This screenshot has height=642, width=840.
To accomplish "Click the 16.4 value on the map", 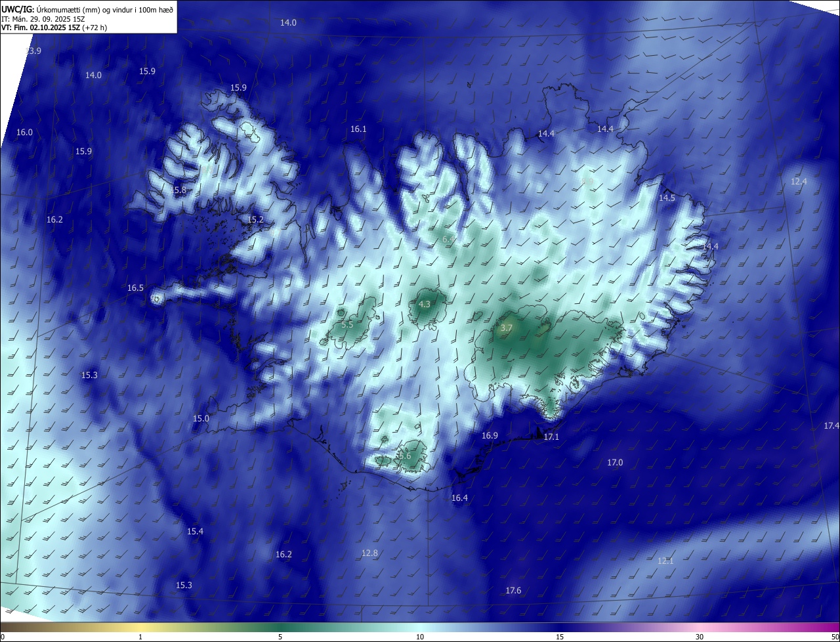I will (x=459, y=498).
